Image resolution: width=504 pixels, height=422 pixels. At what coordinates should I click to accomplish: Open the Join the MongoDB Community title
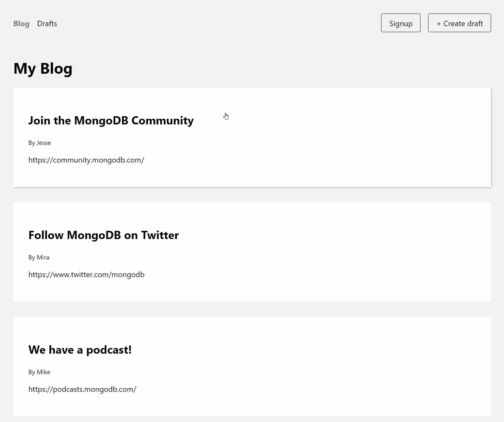pyautogui.click(x=111, y=121)
